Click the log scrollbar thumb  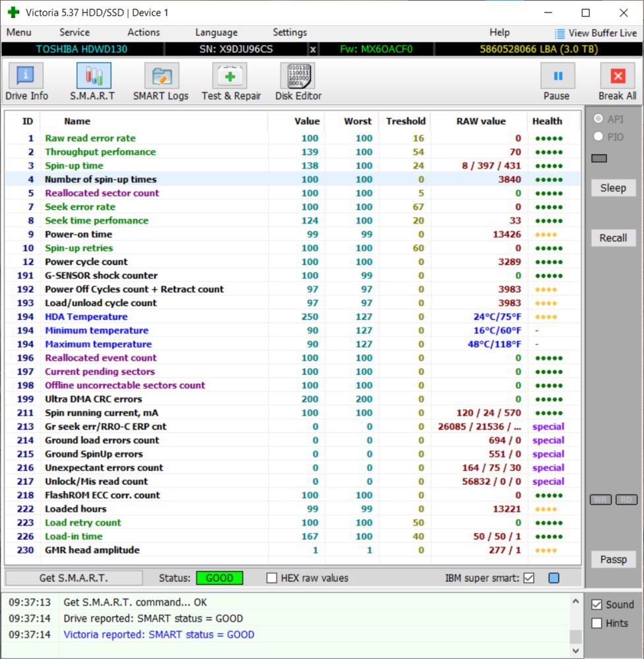click(576, 637)
